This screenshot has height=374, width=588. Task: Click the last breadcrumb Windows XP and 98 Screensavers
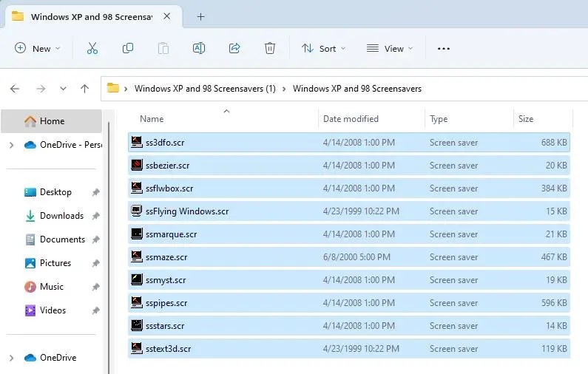tap(357, 89)
